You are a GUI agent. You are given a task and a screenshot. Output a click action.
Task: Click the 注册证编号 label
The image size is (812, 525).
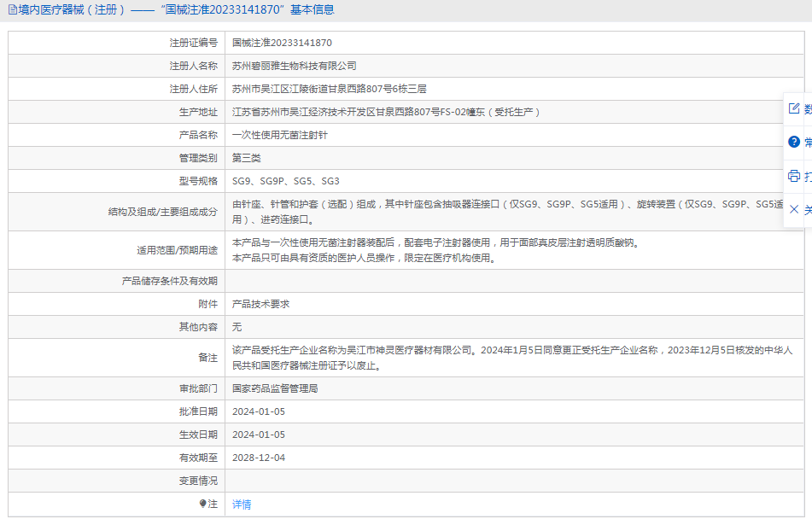click(194, 43)
